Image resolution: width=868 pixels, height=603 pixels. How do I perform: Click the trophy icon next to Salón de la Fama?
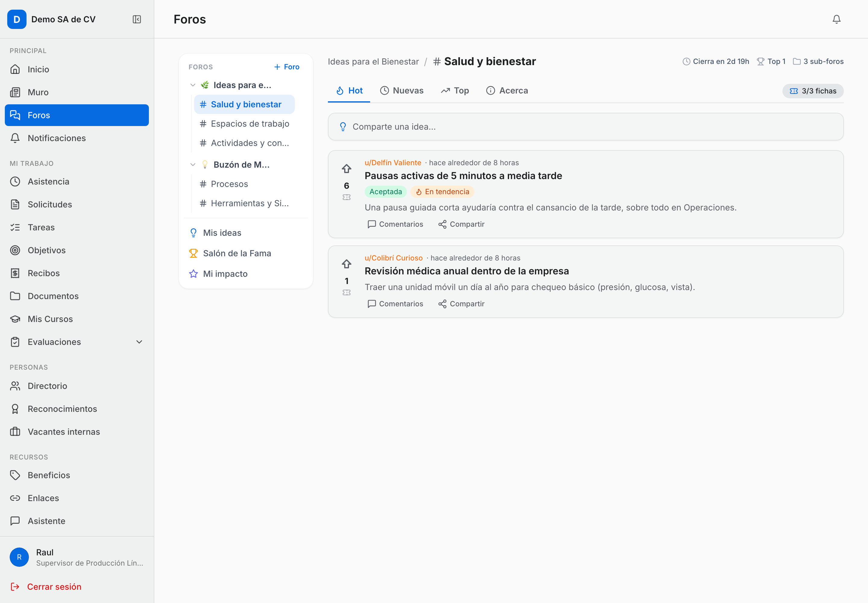[x=193, y=253]
